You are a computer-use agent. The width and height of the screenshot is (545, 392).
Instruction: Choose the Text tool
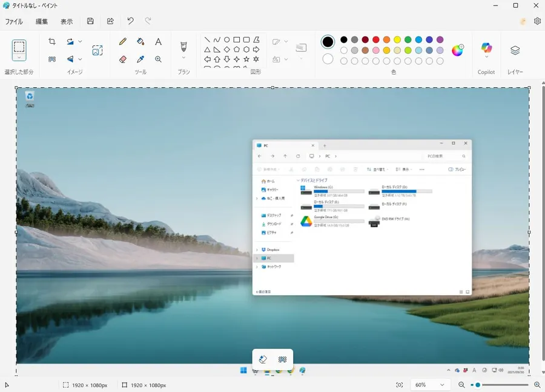point(158,42)
